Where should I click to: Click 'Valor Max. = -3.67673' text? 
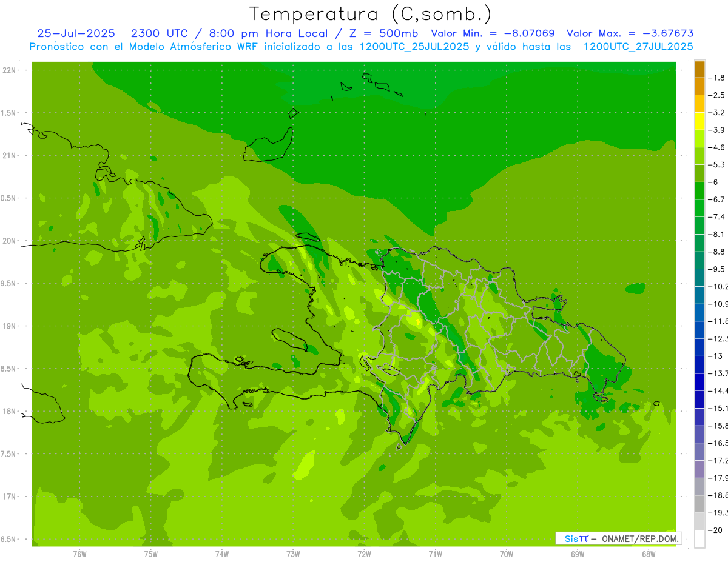point(630,33)
